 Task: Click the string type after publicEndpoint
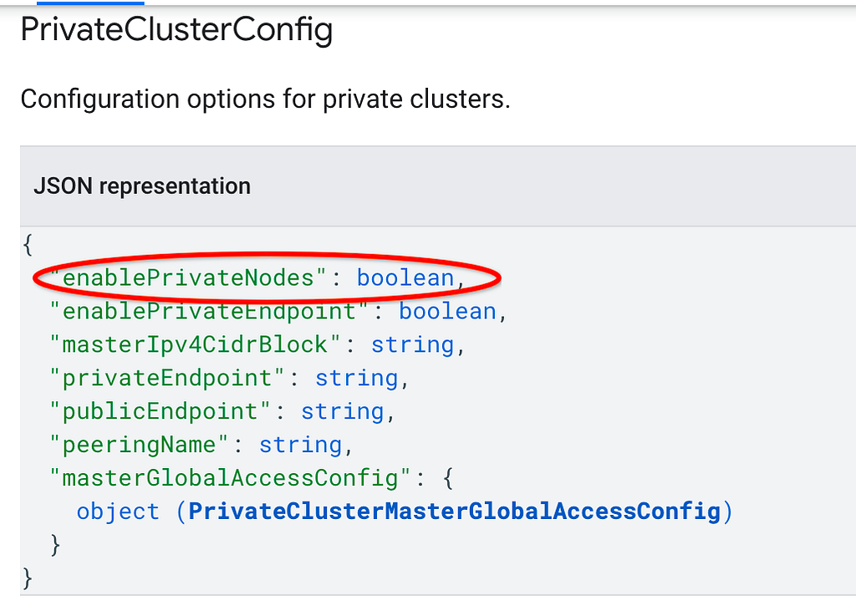pyautogui.click(x=342, y=411)
